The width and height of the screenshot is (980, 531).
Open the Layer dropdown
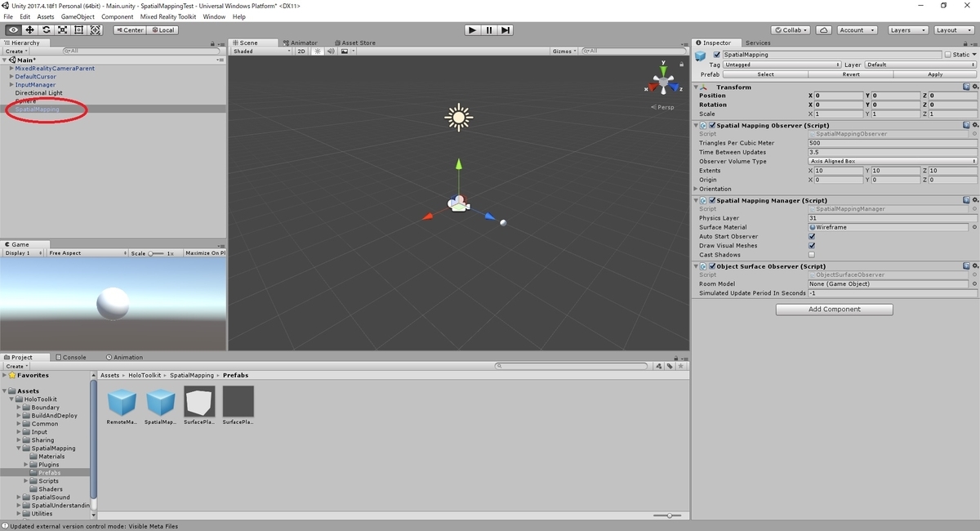click(921, 65)
